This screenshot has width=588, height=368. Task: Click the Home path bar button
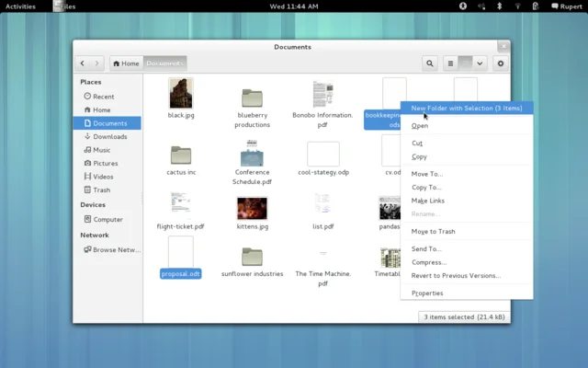[x=125, y=63]
